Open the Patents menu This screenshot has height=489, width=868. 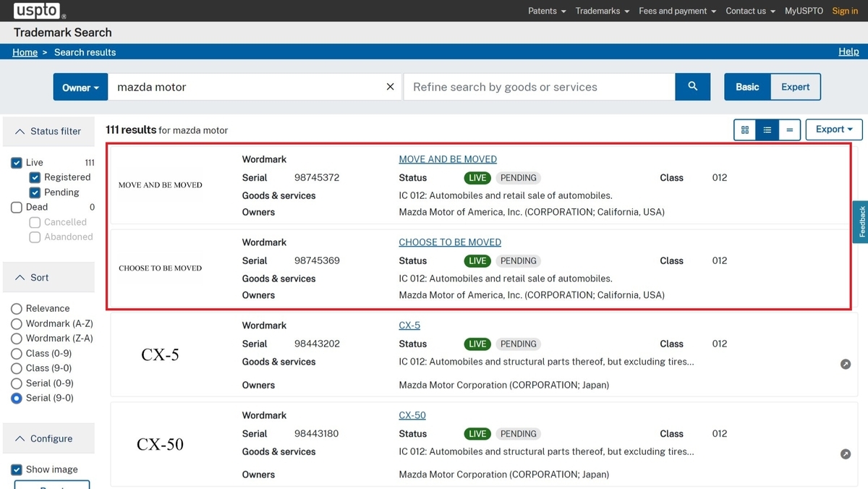[x=548, y=11]
